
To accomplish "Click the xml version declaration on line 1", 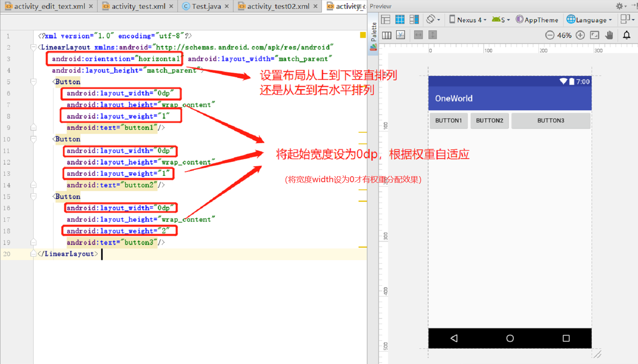I will pyautogui.click(x=115, y=36).
